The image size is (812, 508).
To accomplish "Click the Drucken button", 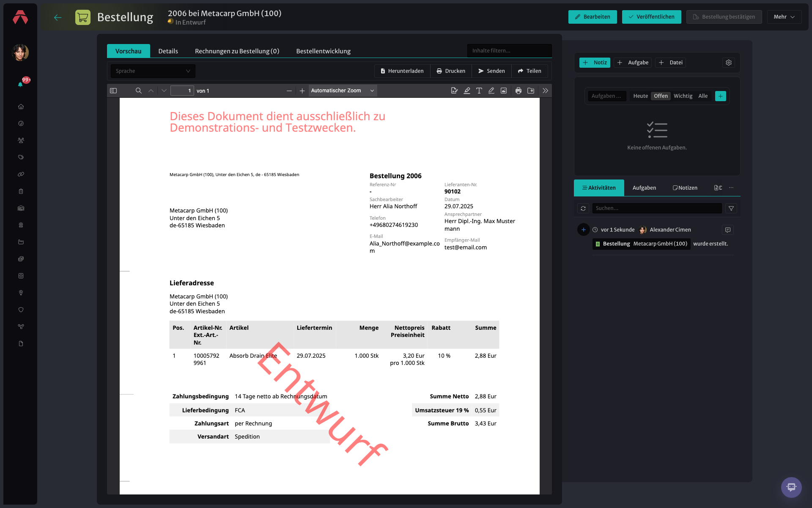I will [x=451, y=71].
